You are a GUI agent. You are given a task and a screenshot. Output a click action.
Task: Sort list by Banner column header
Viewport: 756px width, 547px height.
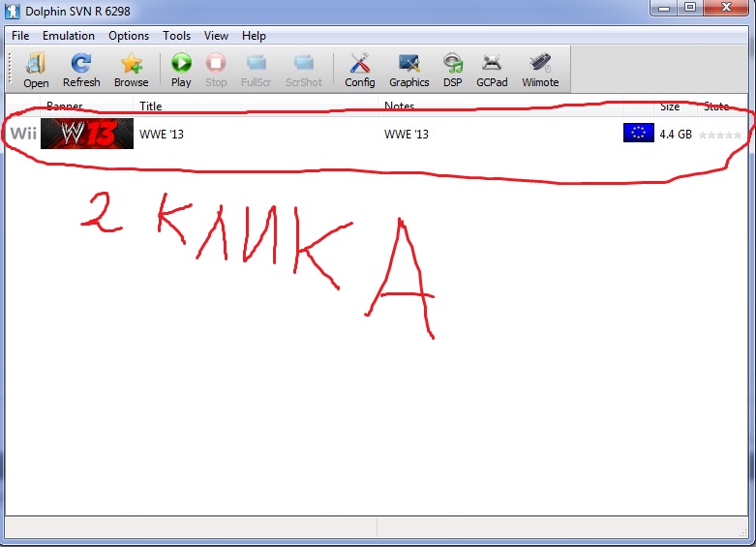87,106
